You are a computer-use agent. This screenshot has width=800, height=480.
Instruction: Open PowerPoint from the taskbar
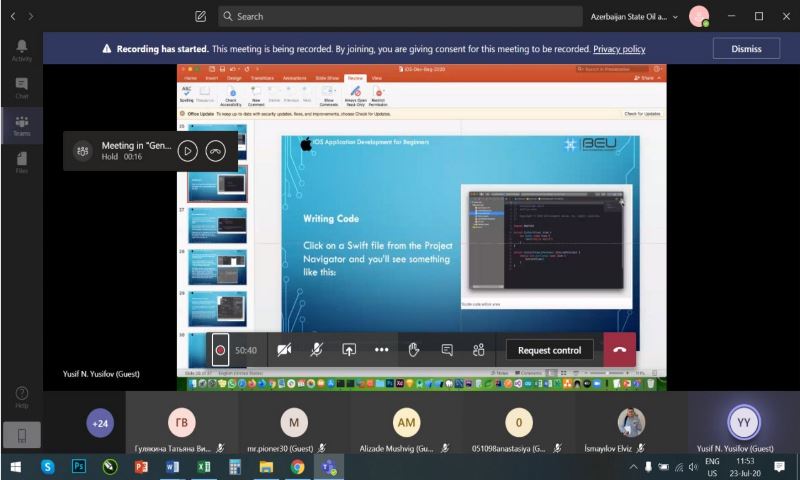pos(141,467)
